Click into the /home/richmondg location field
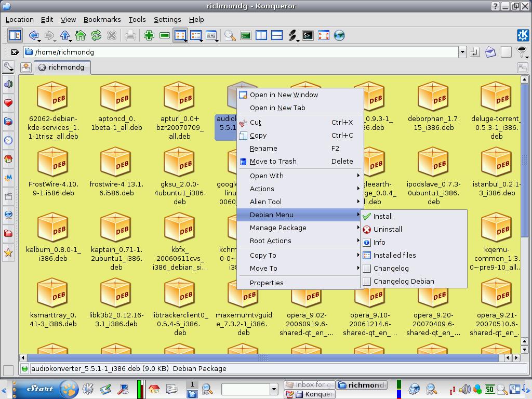532x399 pixels. [241, 52]
